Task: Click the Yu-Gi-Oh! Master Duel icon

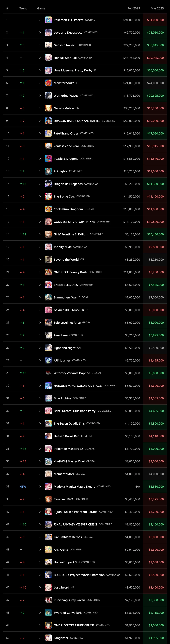Action: tap(48, 461)
